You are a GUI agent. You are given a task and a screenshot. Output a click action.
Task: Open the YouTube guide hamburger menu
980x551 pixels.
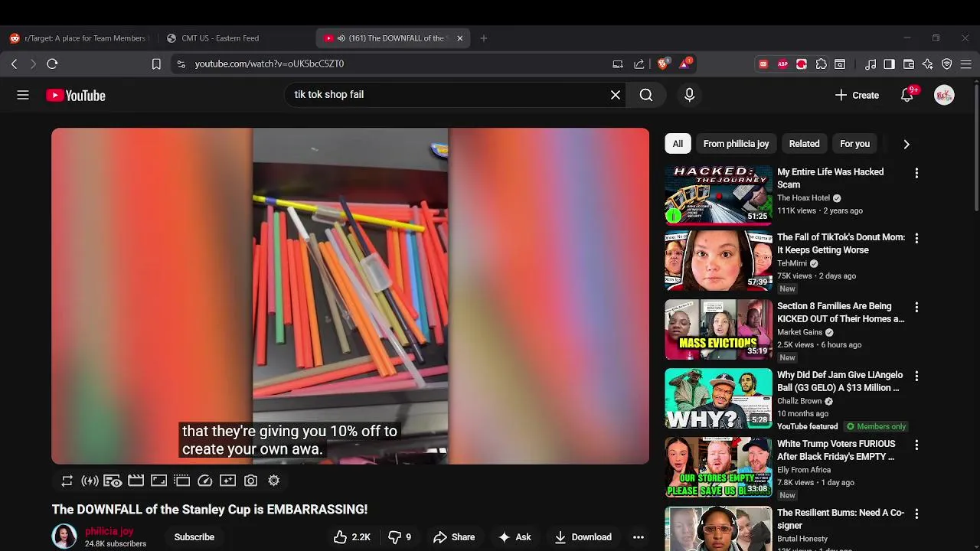23,95
